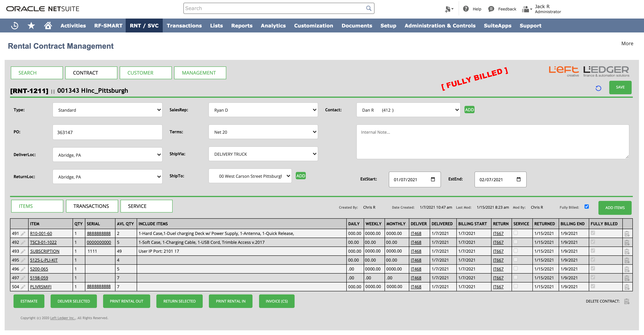Check the Service checkbox for row 493

point(515,251)
